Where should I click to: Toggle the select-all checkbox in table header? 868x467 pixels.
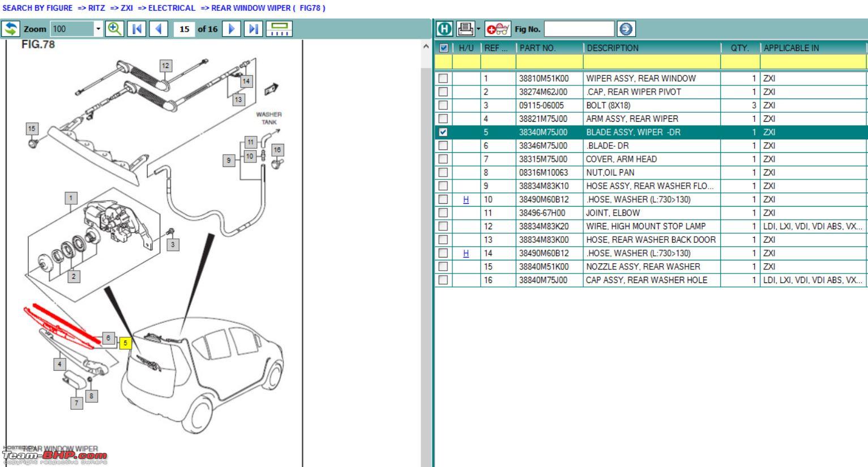tap(444, 48)
